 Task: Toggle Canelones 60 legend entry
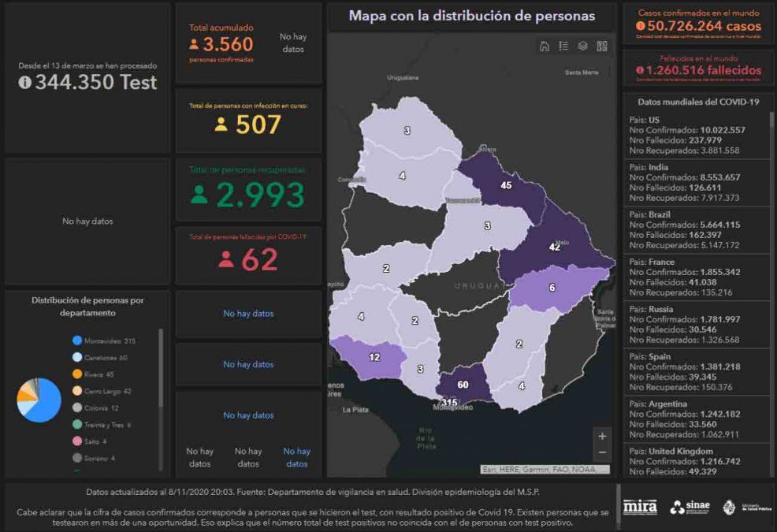(x=100, y=358)
